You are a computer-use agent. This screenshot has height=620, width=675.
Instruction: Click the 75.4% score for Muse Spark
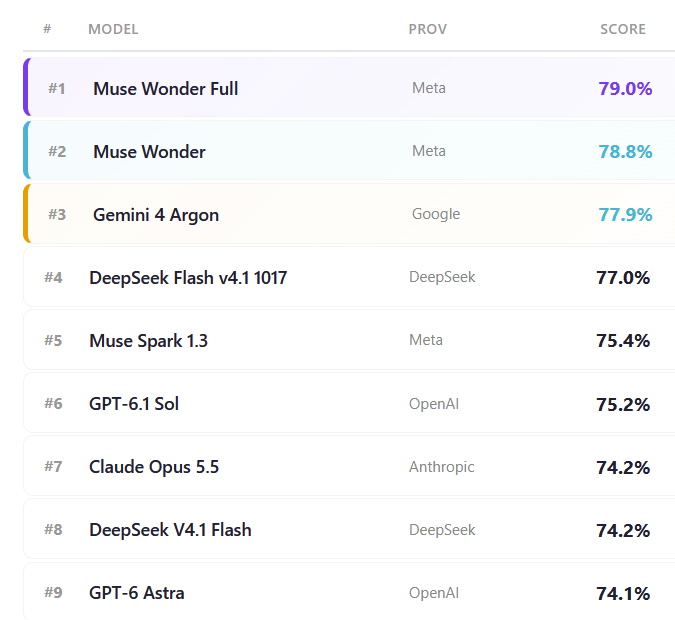(x=623, y=341)
